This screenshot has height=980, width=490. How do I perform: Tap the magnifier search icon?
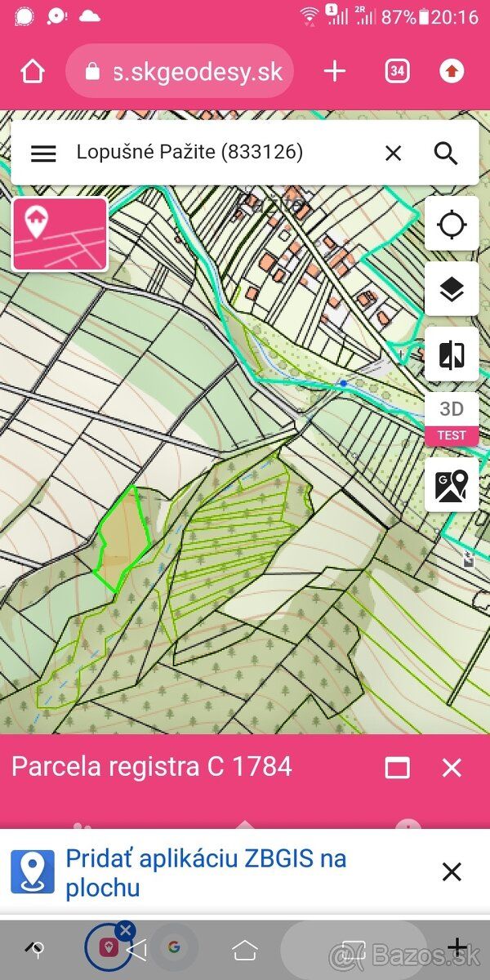tap(446, 153)
